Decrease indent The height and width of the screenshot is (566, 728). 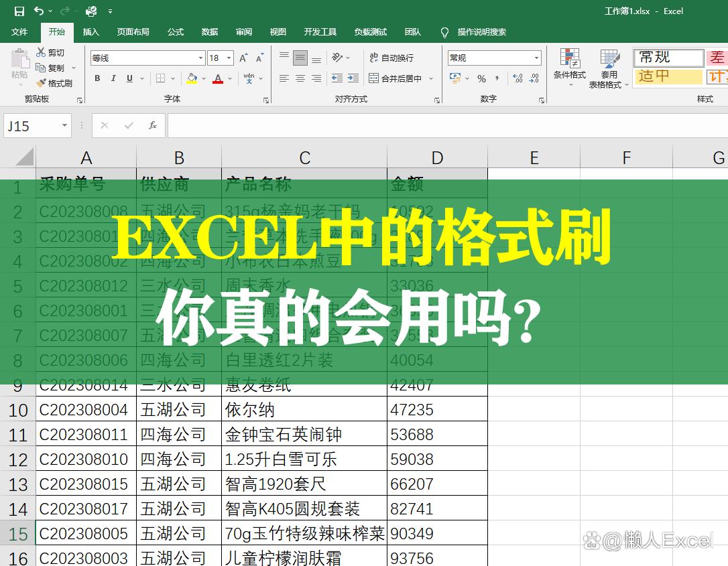click(x=337, y=78)
